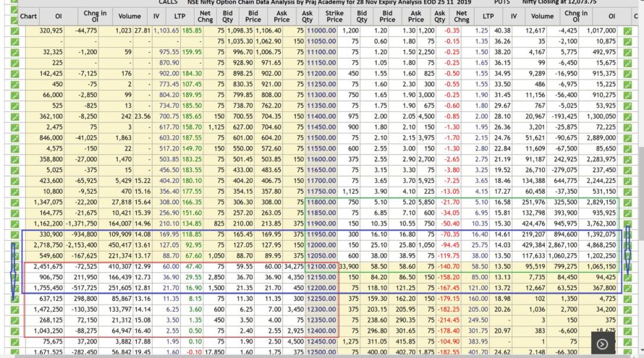Open puts chart icon for strike 11350.00
The height and width of the screenshot is (358, 644).
pyautogui.click(x=627, y=106)
